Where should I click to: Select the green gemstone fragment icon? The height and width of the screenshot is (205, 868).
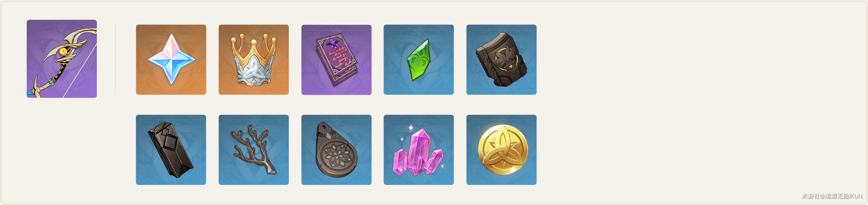click(419, 59)
